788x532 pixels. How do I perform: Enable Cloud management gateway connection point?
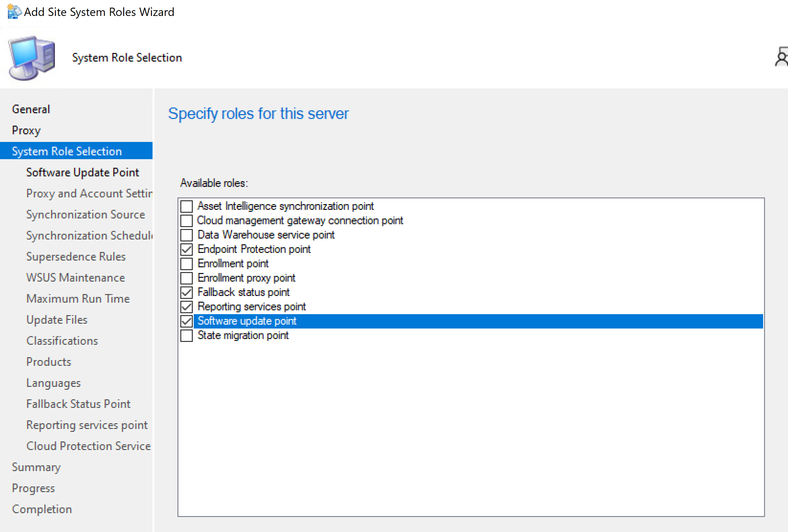point(186,221)
